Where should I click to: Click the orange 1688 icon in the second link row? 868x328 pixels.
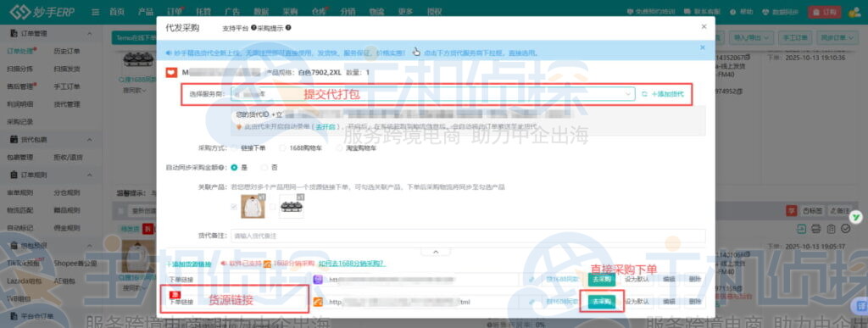pyautogui.click(x=318, y=302)
